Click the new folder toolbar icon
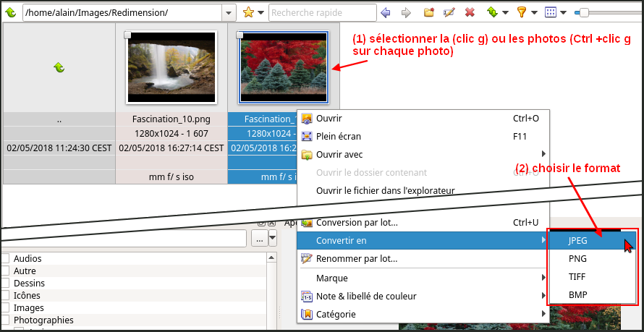The height and width of the screenshot is (332, 644). (428, 12)
